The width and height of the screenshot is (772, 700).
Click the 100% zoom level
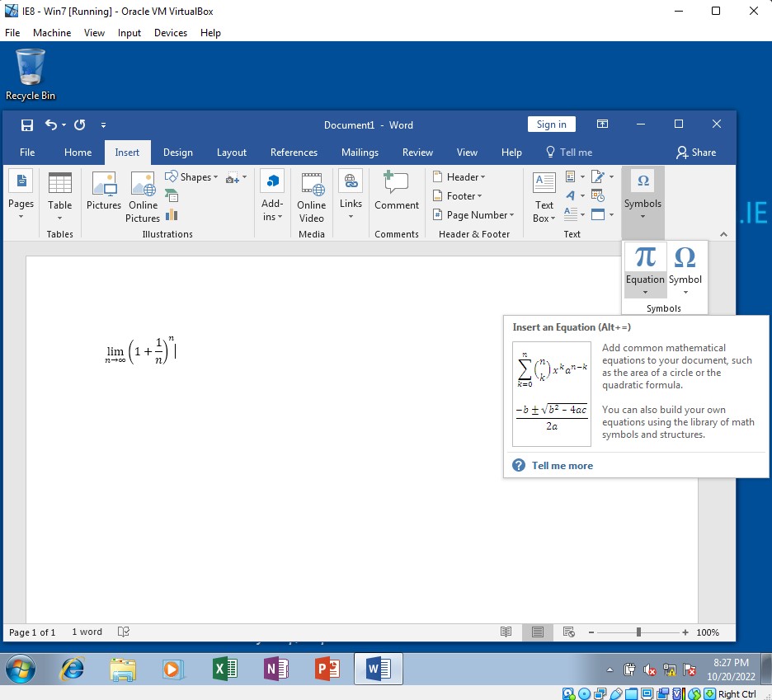pyautogui.click(x=708, y=632)
